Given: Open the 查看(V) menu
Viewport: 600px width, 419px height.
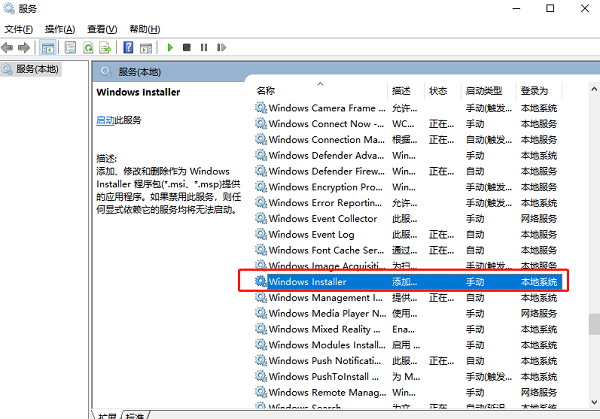Looking at the screenshot, I should [102, 29].
